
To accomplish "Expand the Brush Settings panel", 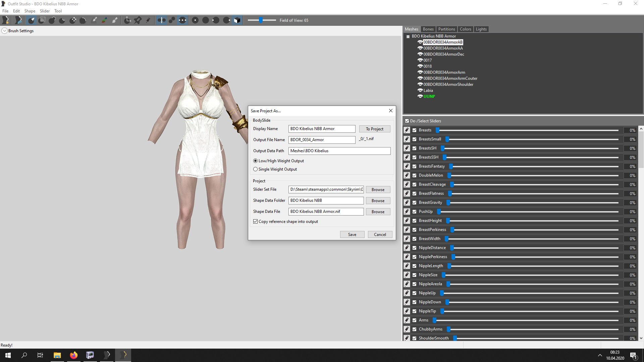I will (x=4, y=31).
